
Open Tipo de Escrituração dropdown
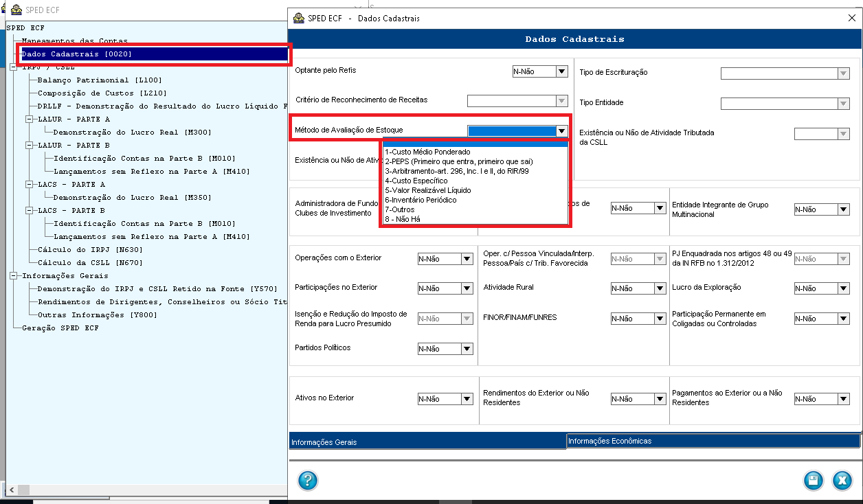point(844,73)
